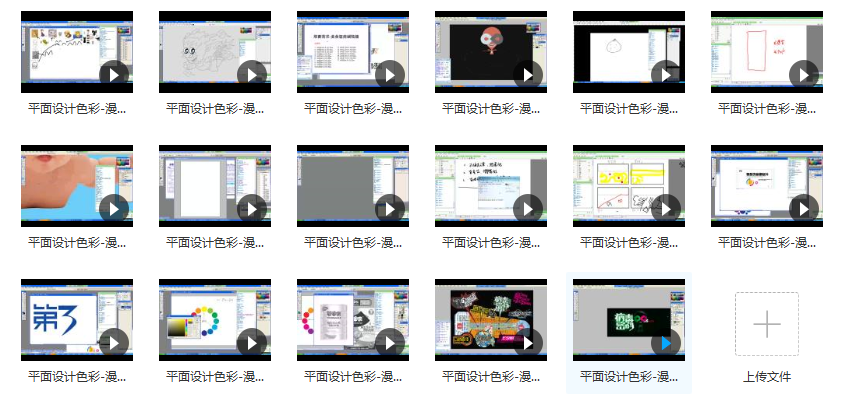Click the plus icon to upload a file

pos(766,324)
